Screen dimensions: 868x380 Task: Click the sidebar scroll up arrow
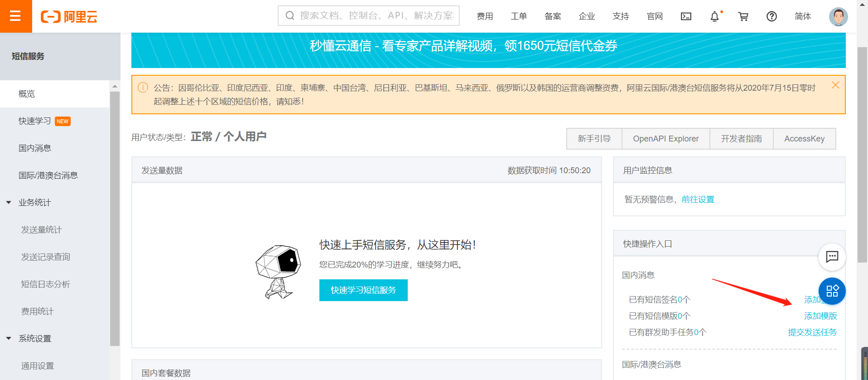pos(115,86)
